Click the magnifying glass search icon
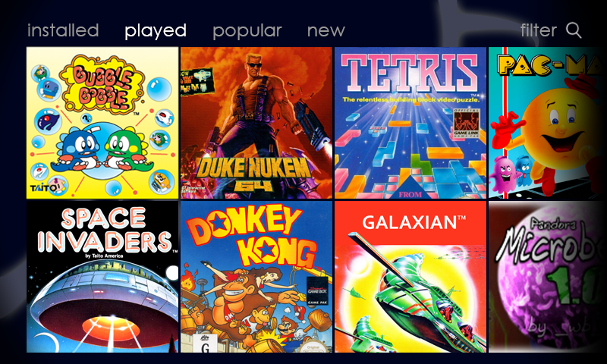Viewport: 607px width, 364px height. click(x=574, y=30)
